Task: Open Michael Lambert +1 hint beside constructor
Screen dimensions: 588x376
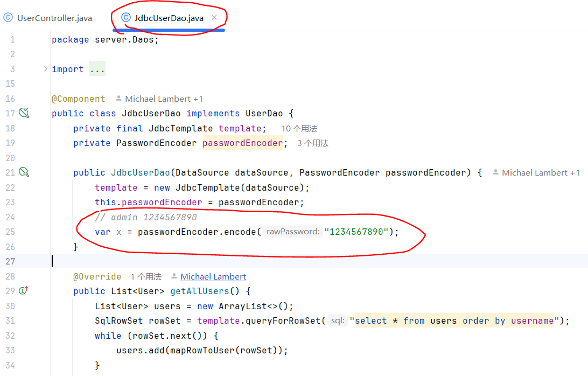Action: click(541, 172)
